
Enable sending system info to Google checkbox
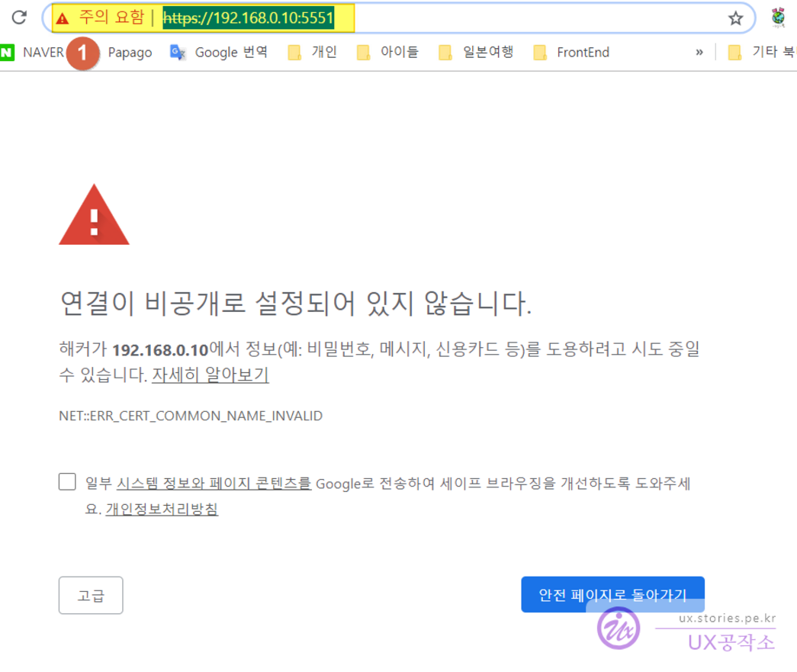pyautogui.click(x=68, y=482)
